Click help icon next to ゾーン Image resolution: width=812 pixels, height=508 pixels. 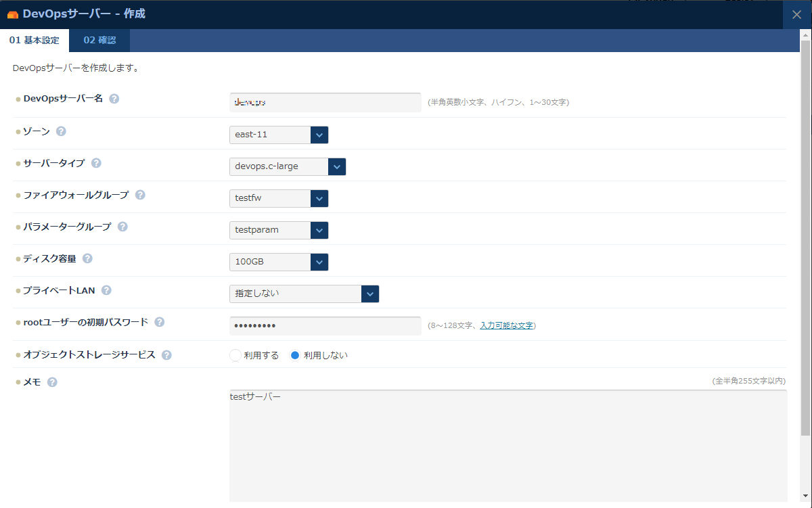click(61, 131)
